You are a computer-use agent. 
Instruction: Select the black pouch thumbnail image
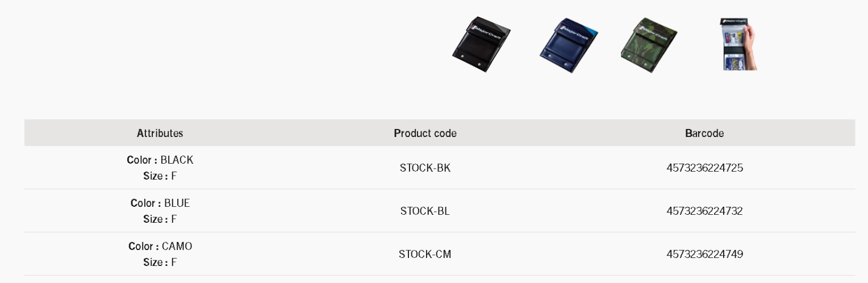point(481,44)
